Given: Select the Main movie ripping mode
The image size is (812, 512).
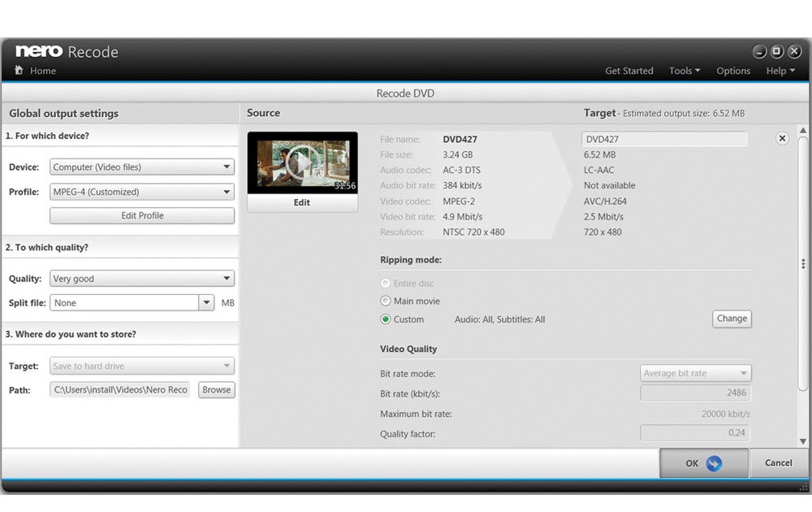Looking at the screenshot, I should [385, 301].
